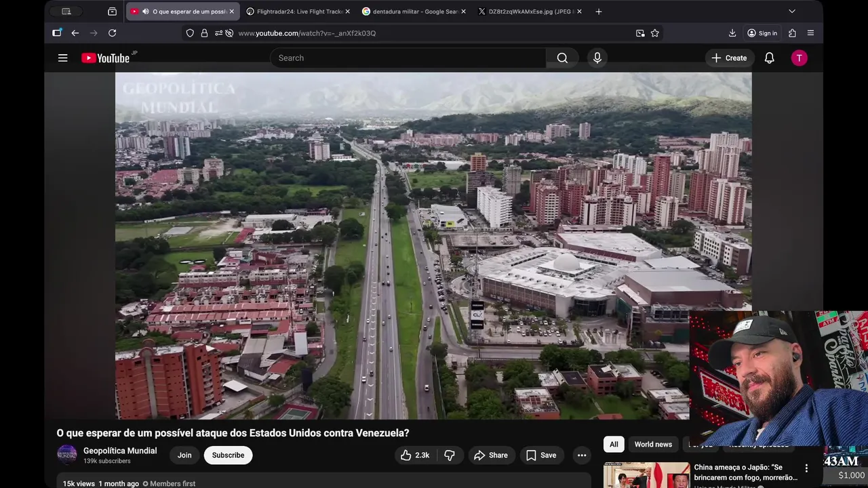Image resolution: width=868 pixels, height=488 pixels.
Task: Open the YouTube guide hamburger menu
Action: (62, 58)
